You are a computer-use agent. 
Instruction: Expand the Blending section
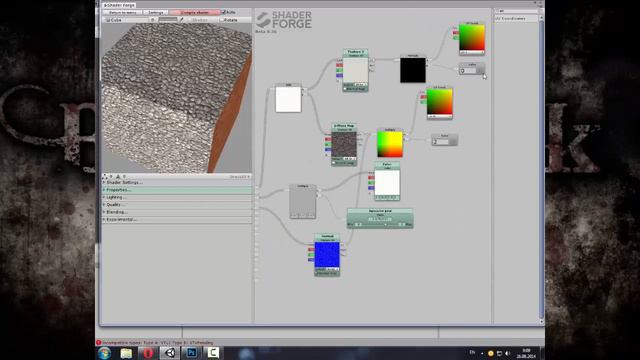[x=177, y=212]
